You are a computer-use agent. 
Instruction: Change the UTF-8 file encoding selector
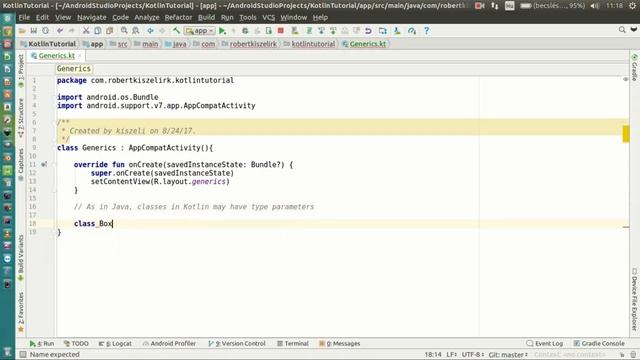click(x=473, y=355)
